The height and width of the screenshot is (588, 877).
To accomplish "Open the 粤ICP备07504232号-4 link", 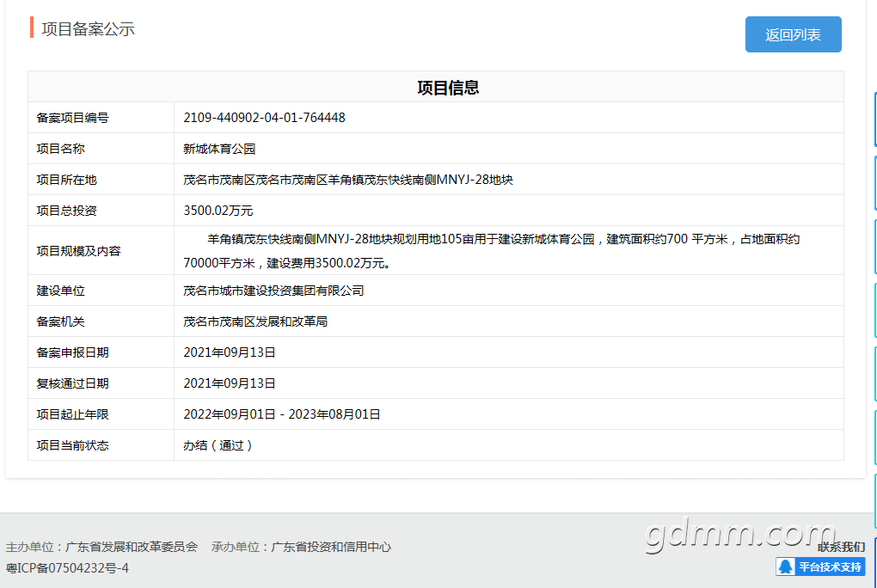I will tap(67, 568).
